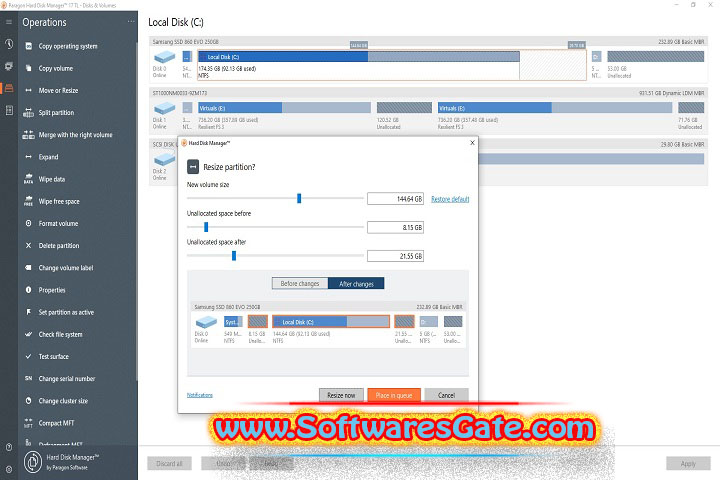
Task: Click the Unallocated space before slider handle
Action: (206, 226)
